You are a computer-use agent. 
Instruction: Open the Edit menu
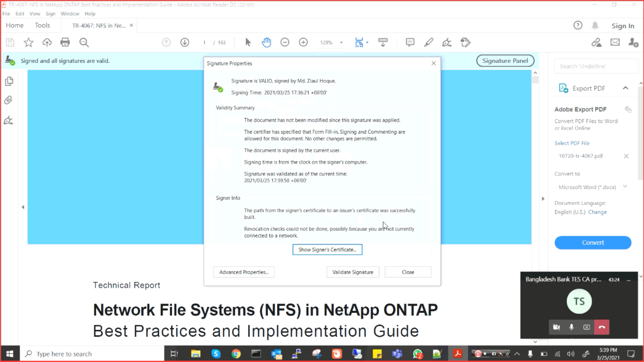coord(20,14)
